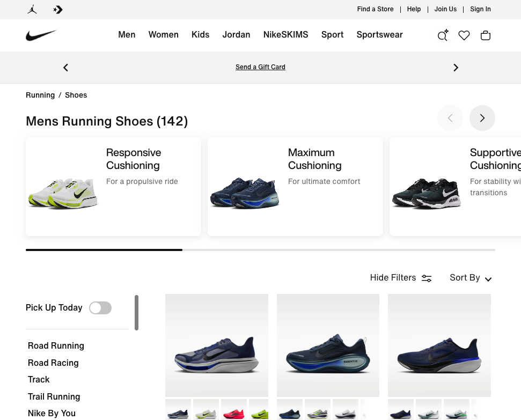The width and height of the screenshot is (521, 420).
Task: Select grey-green colorway swatch of second product
Action: tap(318, 410)
